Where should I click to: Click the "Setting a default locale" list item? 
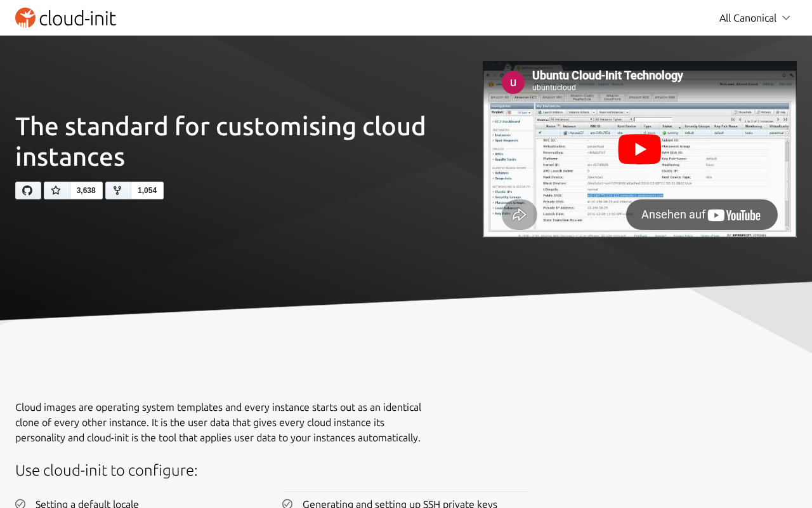87,504
